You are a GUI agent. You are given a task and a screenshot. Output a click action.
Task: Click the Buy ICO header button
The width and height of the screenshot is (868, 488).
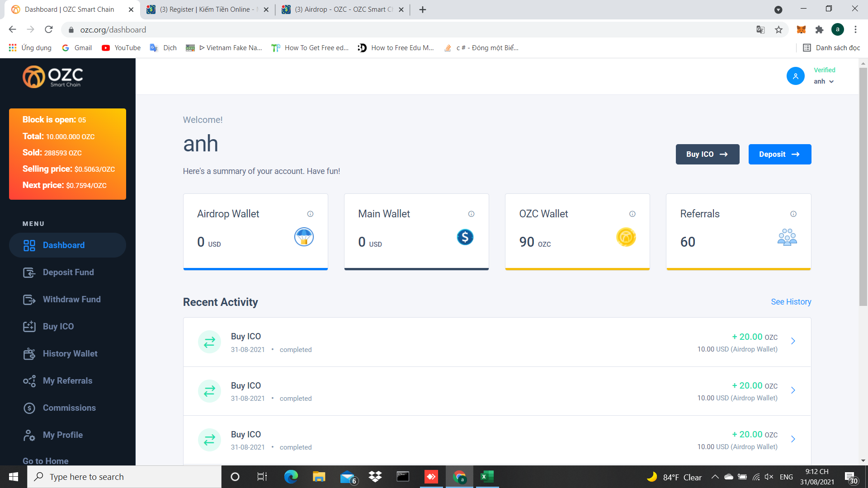708,154
